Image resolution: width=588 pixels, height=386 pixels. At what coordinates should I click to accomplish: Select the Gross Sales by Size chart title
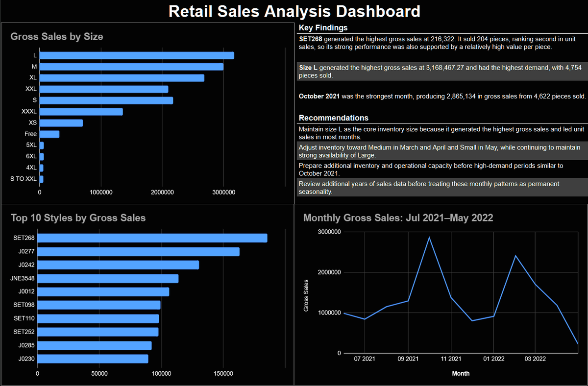[x=57, y=36]
